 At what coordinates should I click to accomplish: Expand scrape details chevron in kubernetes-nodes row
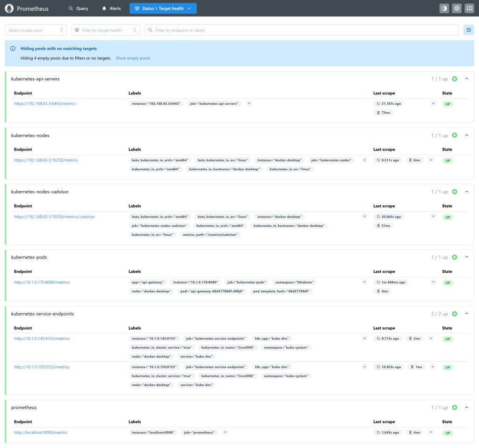click(431, 160)
